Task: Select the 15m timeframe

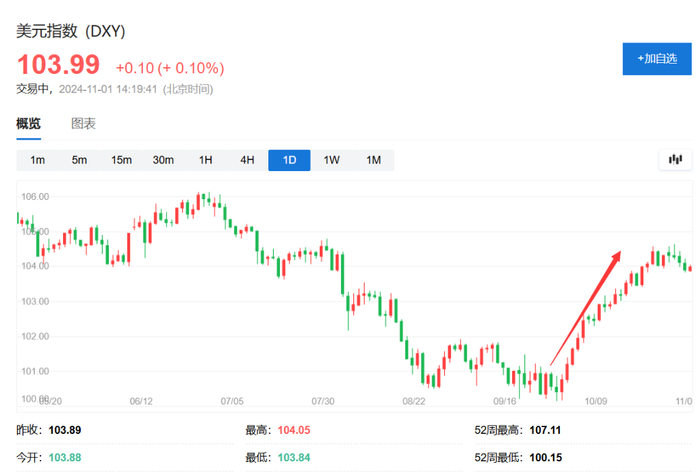Action: (x=121, y=160)
